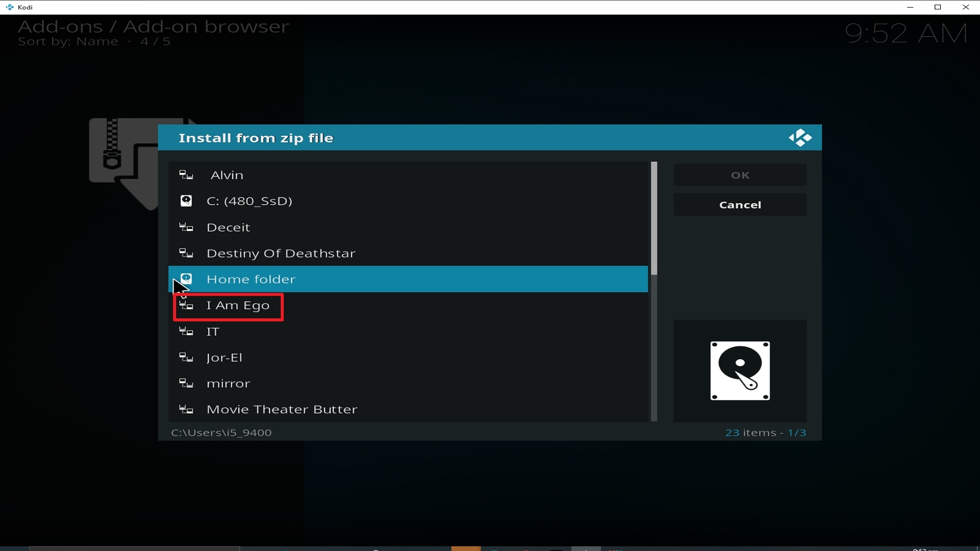
Task: Click the network icon next to Movie Theater Butter
Action: [186, 409]
